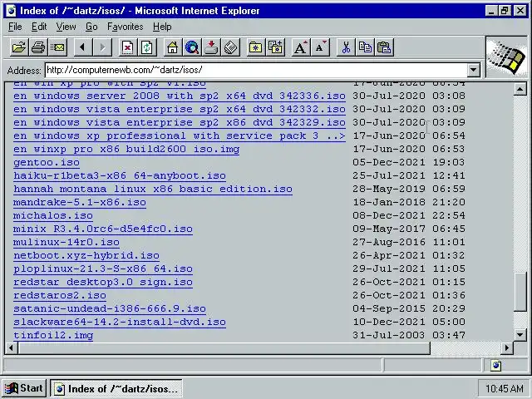Open the mulinux-14r0.iso link
Screen dimensions: 532x399
coord(66,242)
